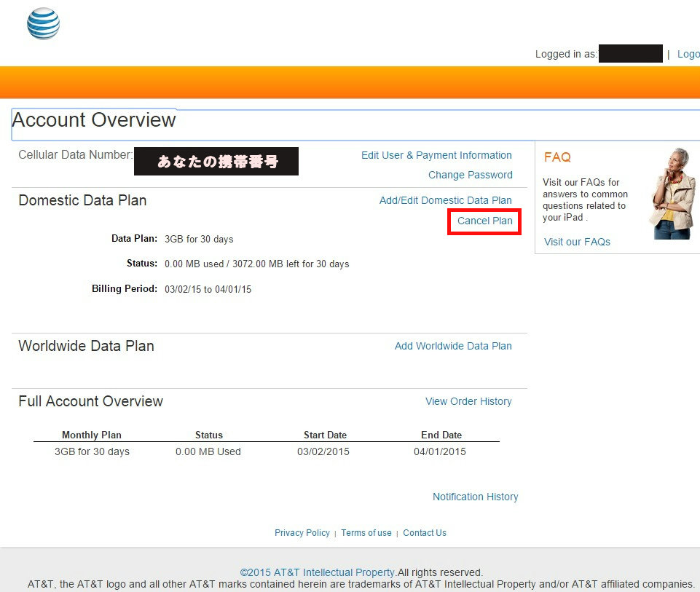The width and height of the screenshot is (700, 592).
Task: Open Edit User & Payment Information link
Action: tap(436, 155)
